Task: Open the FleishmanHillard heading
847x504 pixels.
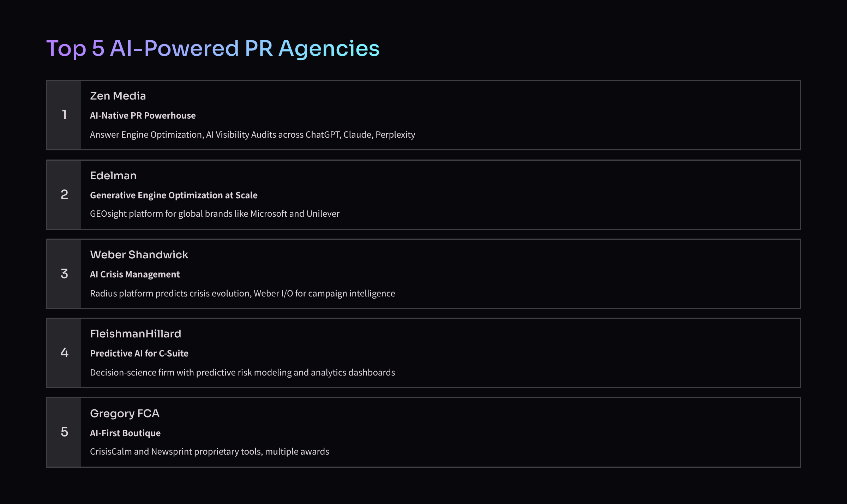Action: pyautogui.click(x=136, y=334)
